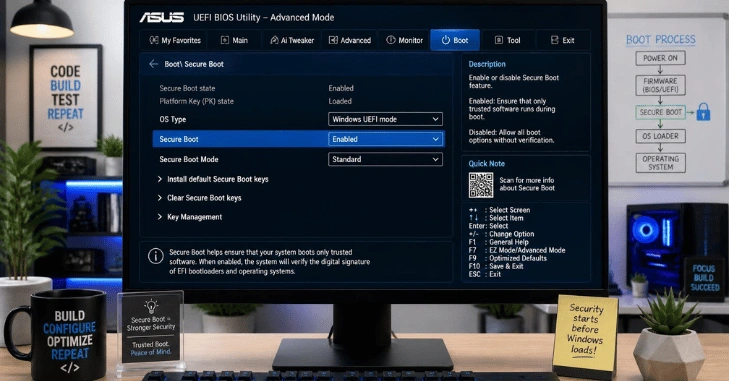Expand Key Management
729x381 pixels.
point(190,217)
